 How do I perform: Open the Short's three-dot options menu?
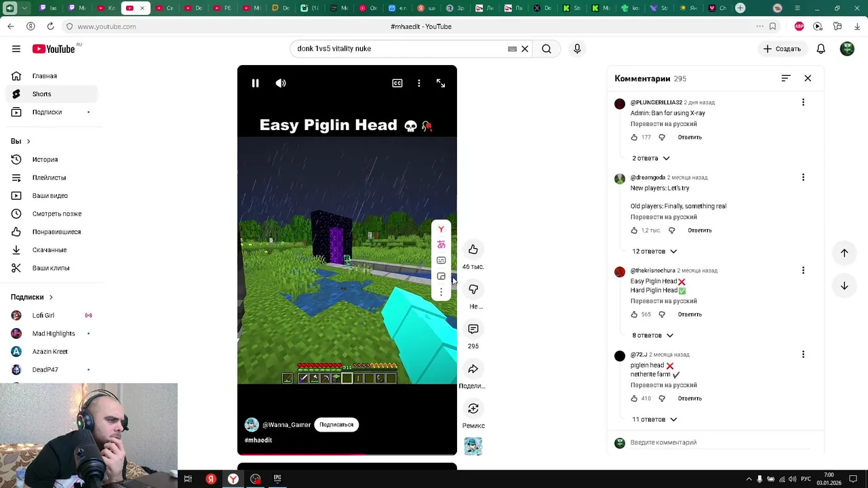[x=419, y=83]
